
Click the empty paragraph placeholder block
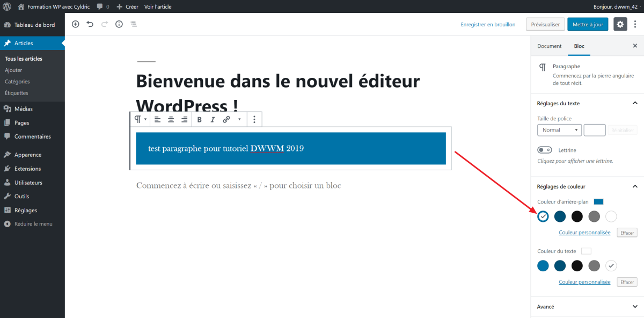(239, 185)
